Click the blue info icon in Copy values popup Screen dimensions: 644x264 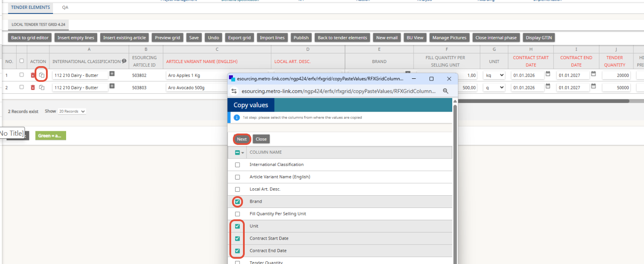click(236, 117)
